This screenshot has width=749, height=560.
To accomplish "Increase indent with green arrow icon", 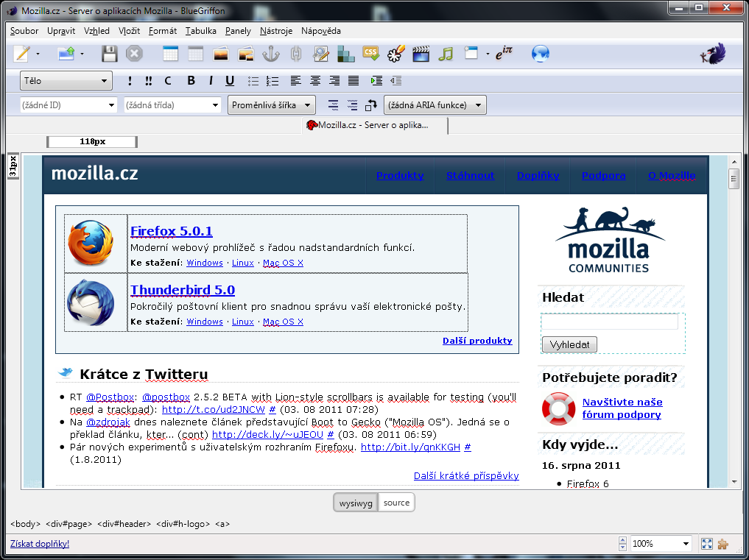I will point(376,81).
